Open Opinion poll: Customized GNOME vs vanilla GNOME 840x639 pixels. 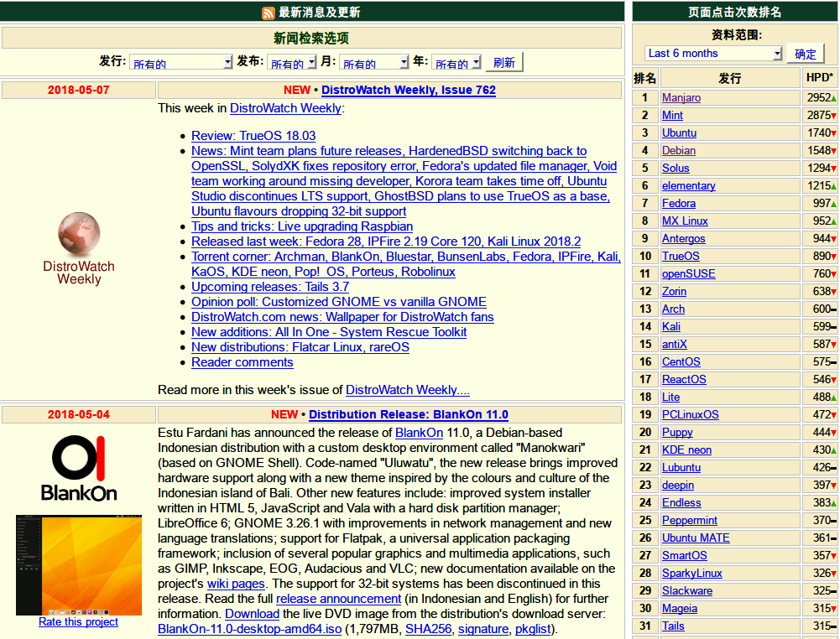pos(339,302)
